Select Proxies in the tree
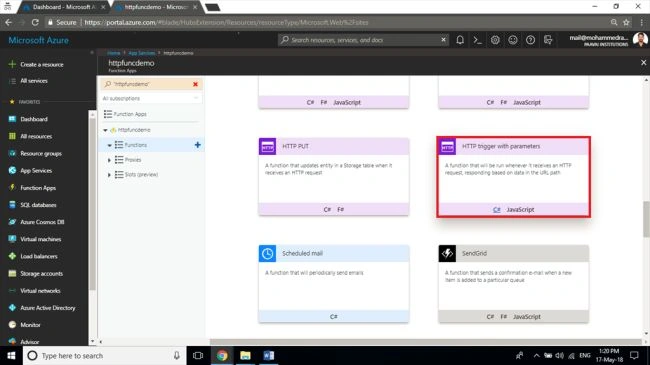The width and height of the screenshot is (650, 365). click(133, 160)
